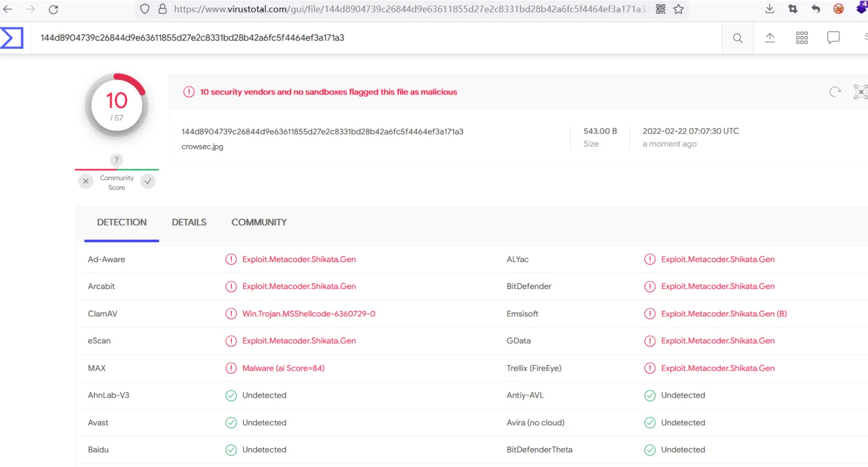Click the VirusTotal search magnifier icon
Screen dimensions: 868x467
point(738,38)
